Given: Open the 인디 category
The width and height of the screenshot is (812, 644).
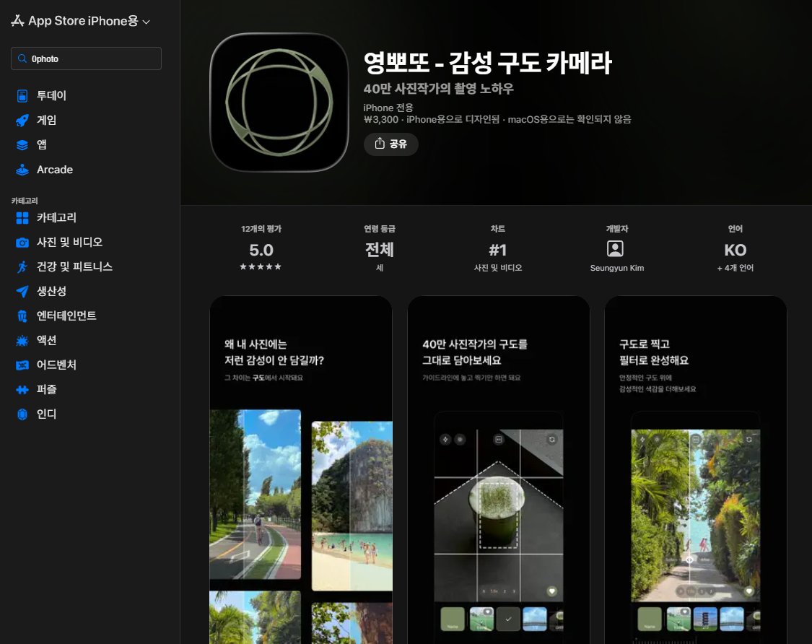Looking at the screenshot, I should pos(47,414).
